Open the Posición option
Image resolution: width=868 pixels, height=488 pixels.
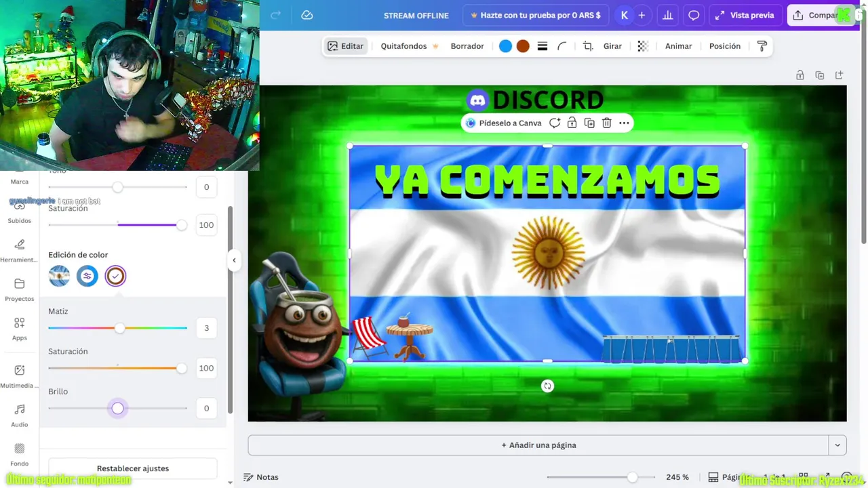pos(725,46)
